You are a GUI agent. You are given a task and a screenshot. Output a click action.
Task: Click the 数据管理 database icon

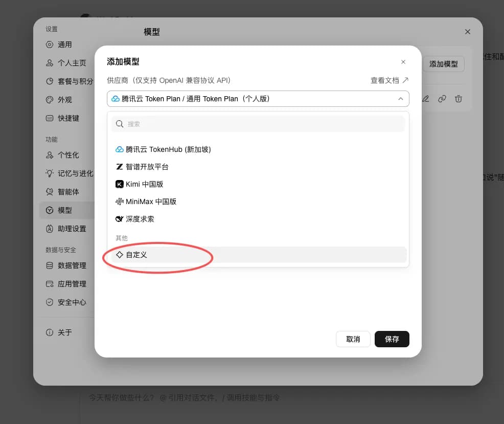click(49, 265)
